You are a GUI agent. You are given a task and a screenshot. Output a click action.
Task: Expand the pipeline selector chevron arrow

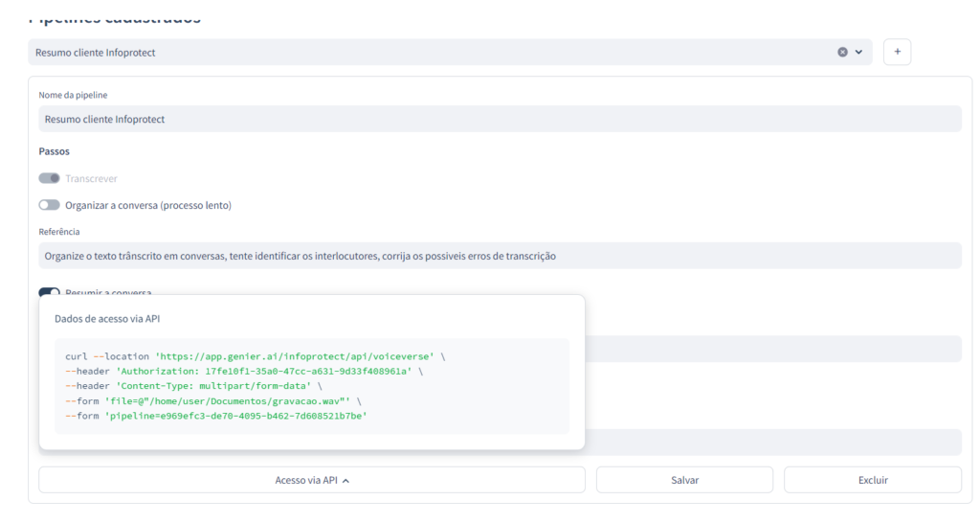click(x=858, y=53)
